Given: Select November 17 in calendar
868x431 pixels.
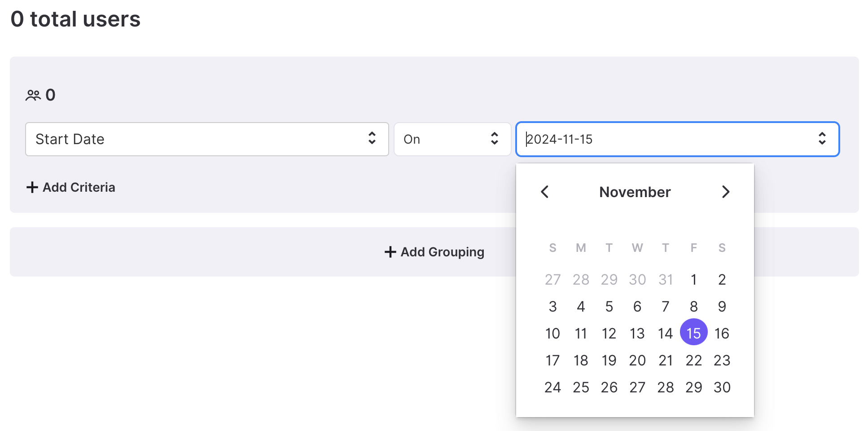Looking at the screenshot, I should pos(553,361).
